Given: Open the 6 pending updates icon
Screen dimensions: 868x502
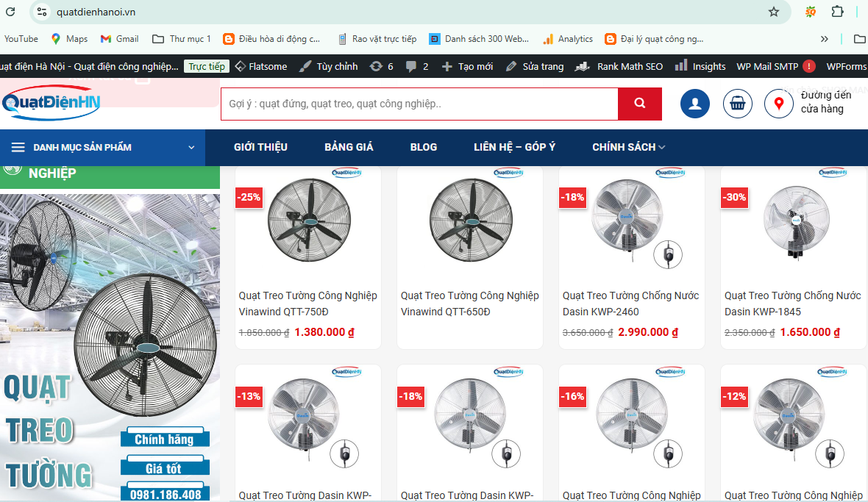Looking at the screenshot, I should (x=382, y=66).
